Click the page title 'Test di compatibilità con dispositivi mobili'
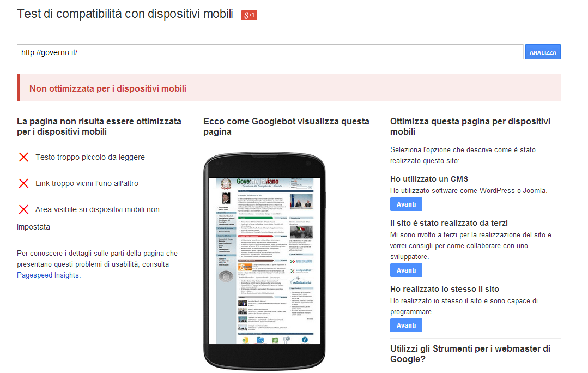The image size is (588, 373). coord(125,14)
